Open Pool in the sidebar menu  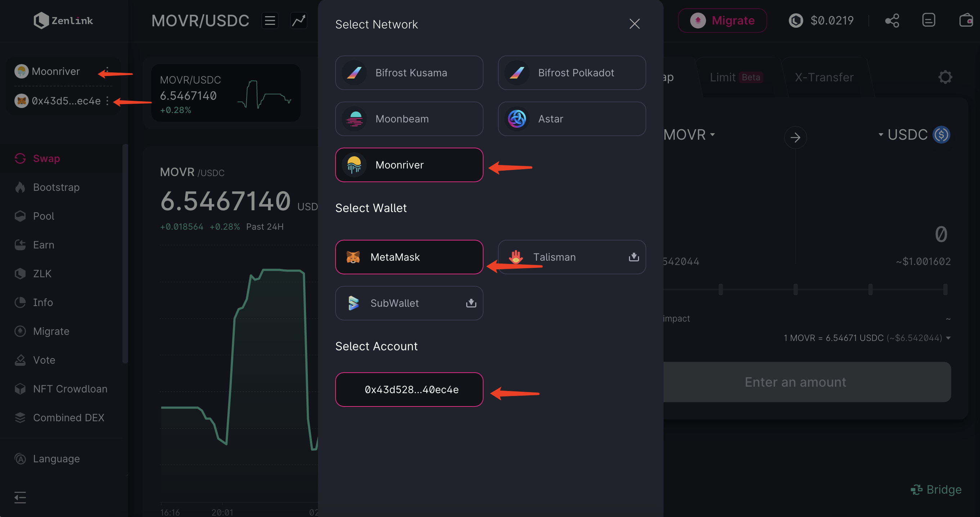coord(43,216)
